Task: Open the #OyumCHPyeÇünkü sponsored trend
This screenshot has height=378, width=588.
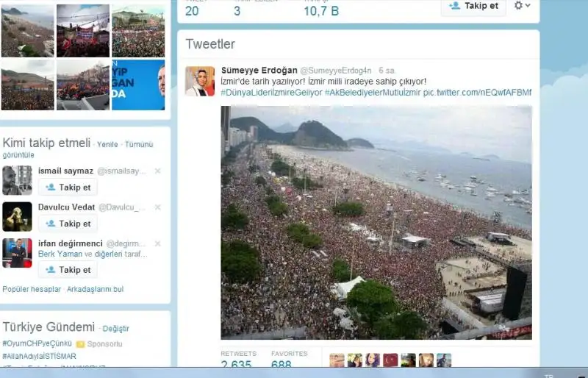Action: point(37,343)
